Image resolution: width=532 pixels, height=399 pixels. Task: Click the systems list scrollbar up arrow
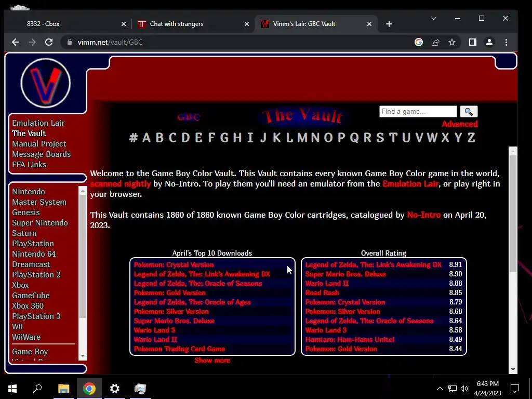click(x=83, y=191)
